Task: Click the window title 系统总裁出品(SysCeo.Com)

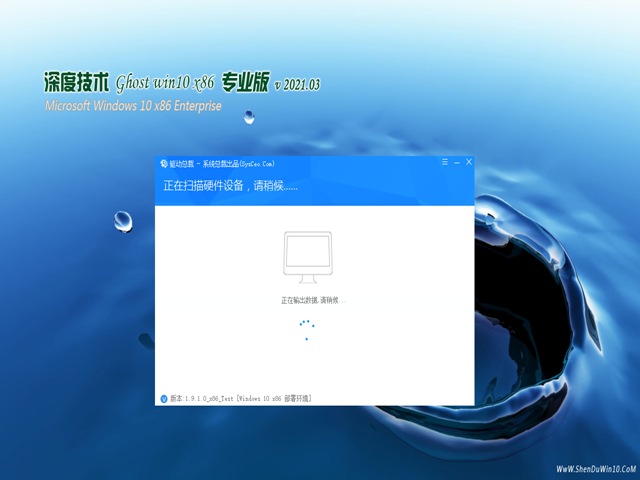Action: click(x=238, y=163)
